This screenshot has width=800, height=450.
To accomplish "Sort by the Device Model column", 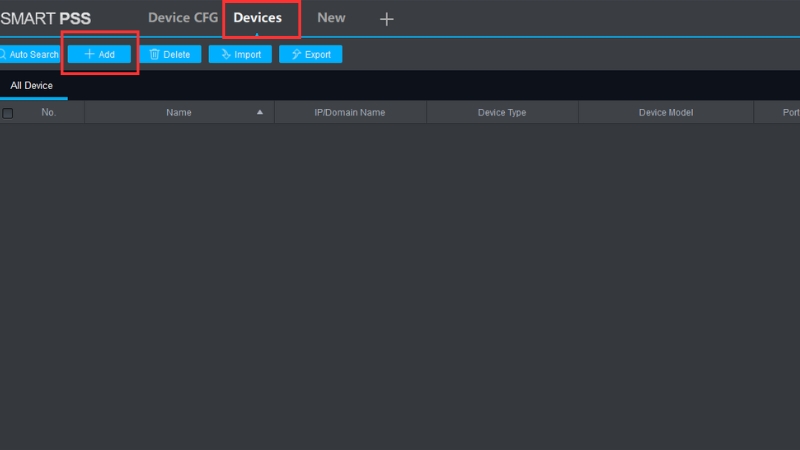I will pos(666,113).
